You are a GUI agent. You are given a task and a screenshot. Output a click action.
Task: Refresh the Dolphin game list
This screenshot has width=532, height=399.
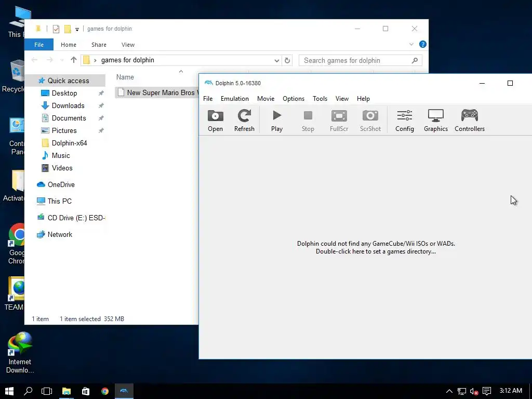(x=244, y=121)
